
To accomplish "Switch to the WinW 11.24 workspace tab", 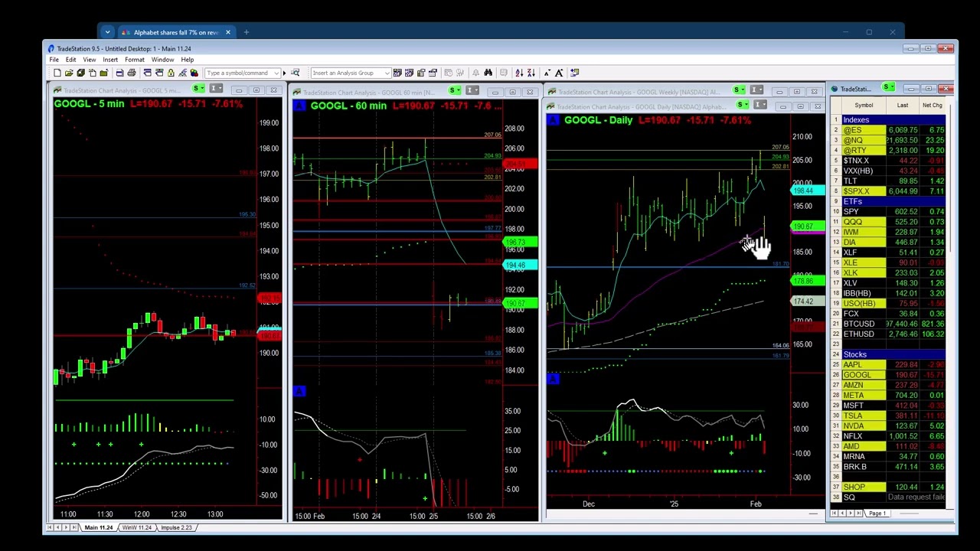I will pos(136,527).
